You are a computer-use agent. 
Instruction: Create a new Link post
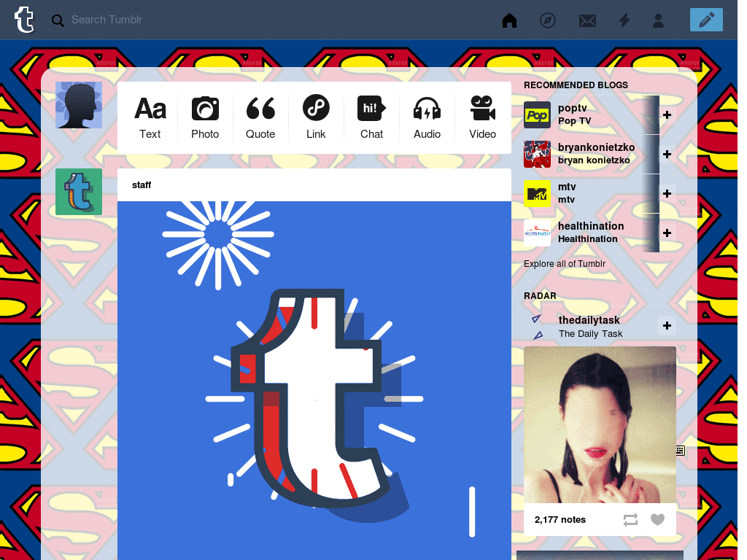(x=316, y=117)
